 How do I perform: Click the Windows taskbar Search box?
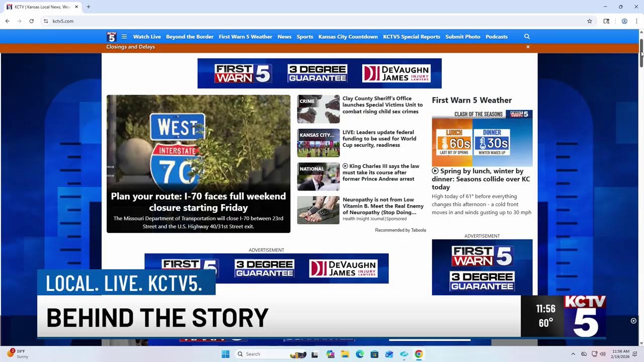[271, 354]
